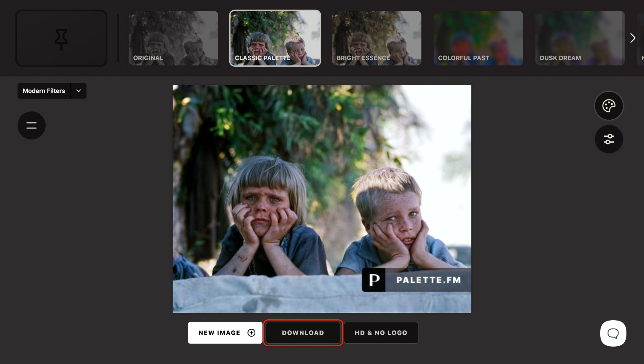Apply the Dusk Dream filter
Image resolution: width=644 pixels, height=364 pixels.
pyautogui.click(x=580, y=38)
